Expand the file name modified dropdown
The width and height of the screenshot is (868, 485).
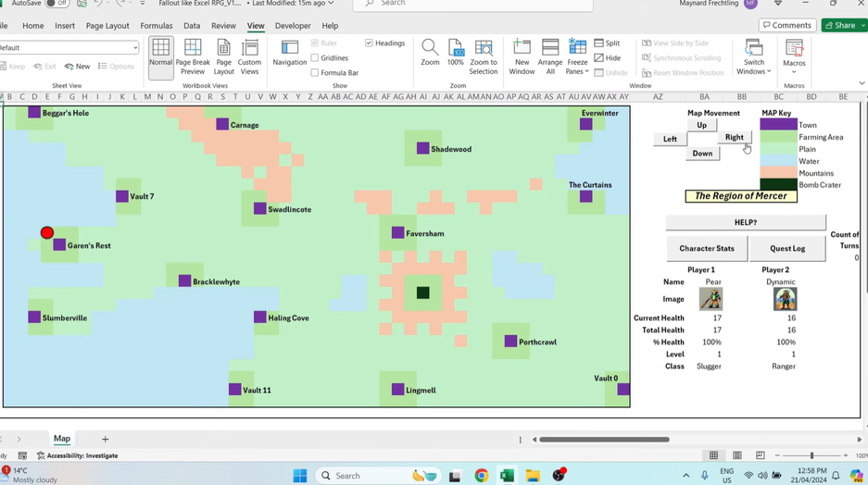tap(331, 4)
